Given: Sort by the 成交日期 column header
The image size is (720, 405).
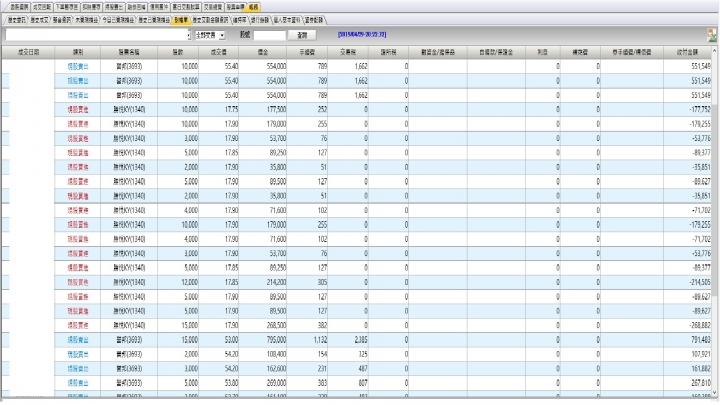Looking at the screenshot, I should (x=28, y=52).
